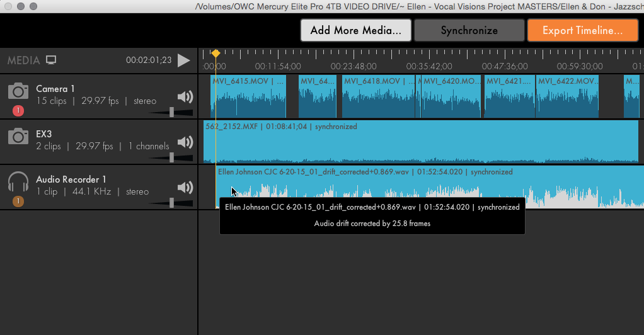
Task: Click the Export Timeline button
Action: (x=582, y=30)
